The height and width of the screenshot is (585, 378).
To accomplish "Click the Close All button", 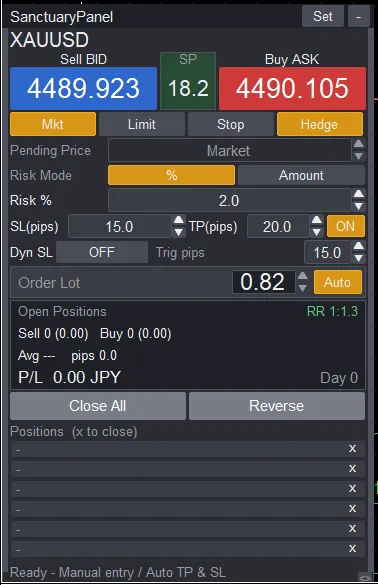I will (x=98, y=406).
